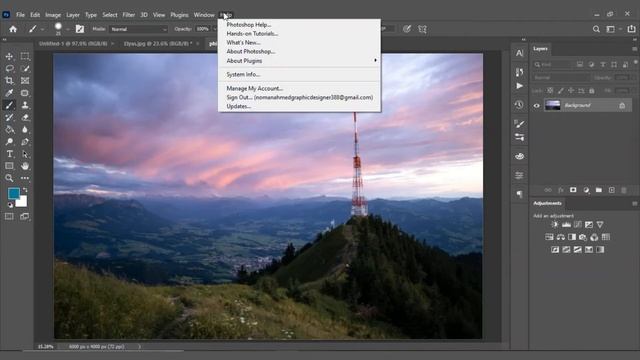640x360 pixels.
Task: Select the Hand tool
Action: [x=25, y=166]
